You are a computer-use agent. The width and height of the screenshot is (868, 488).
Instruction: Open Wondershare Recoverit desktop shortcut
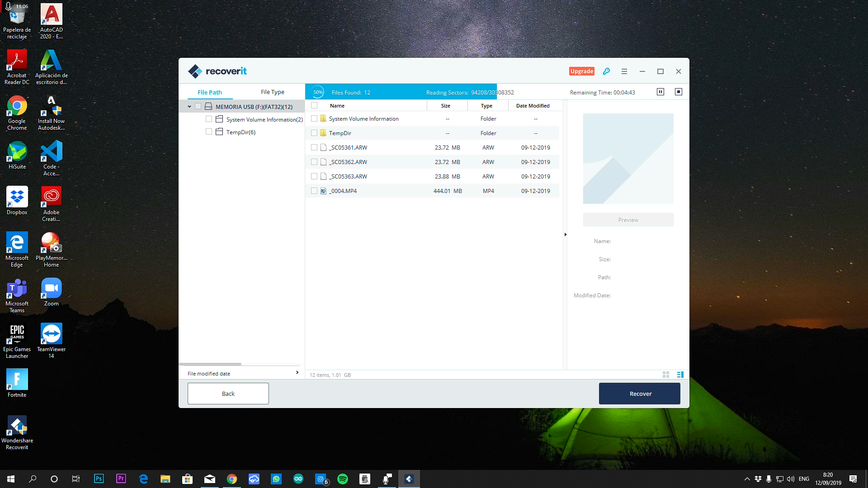point(17,432)
